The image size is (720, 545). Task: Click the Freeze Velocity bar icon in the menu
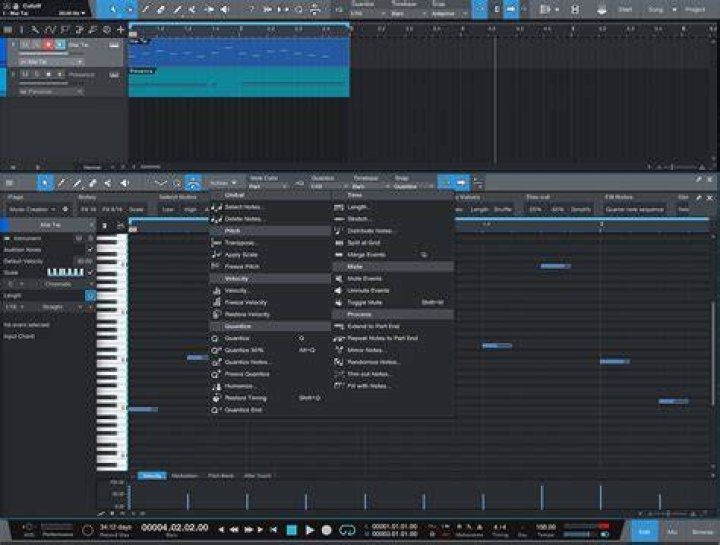[216, 303]
